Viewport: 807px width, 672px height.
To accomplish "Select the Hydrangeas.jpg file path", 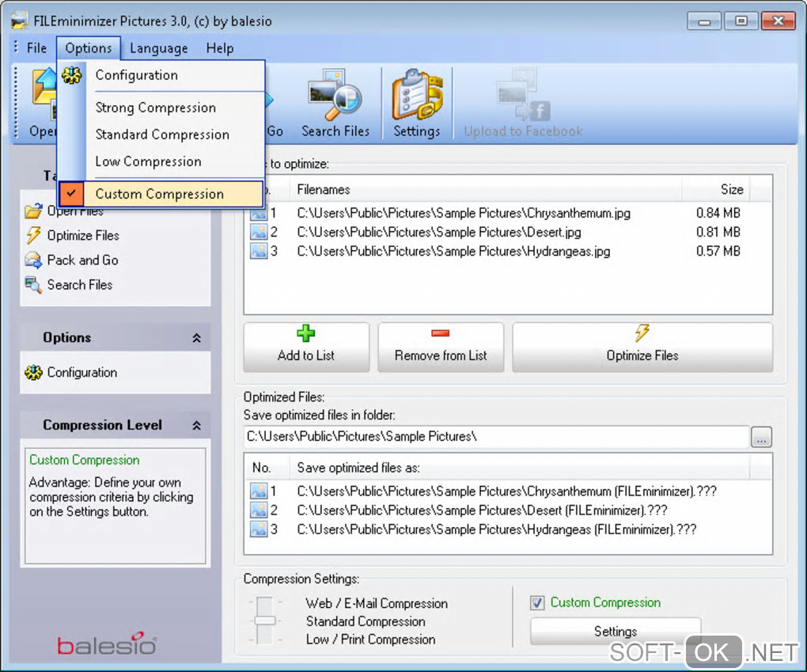I will click(x=453, y=251).
